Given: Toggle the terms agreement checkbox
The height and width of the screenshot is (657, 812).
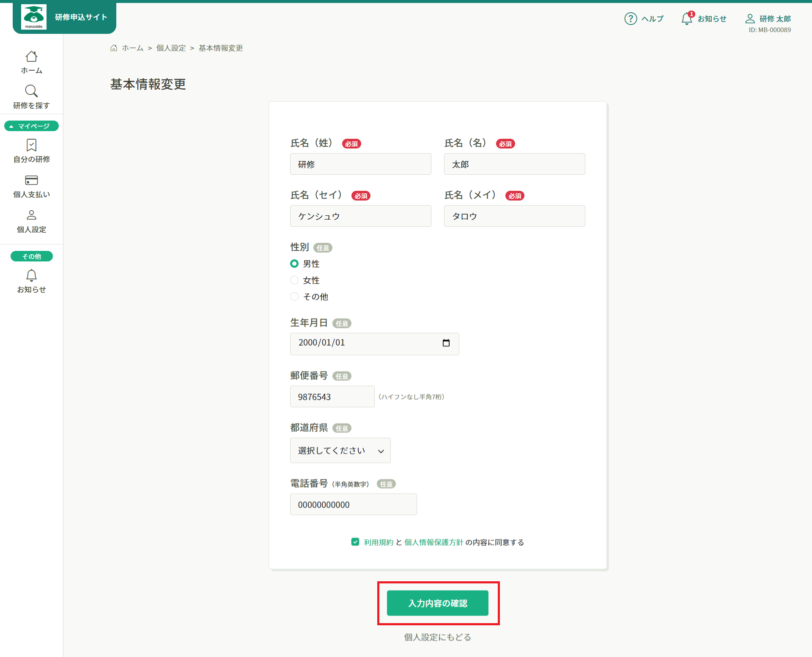Looking at the screenshot, I should click(x=355, y=542).
